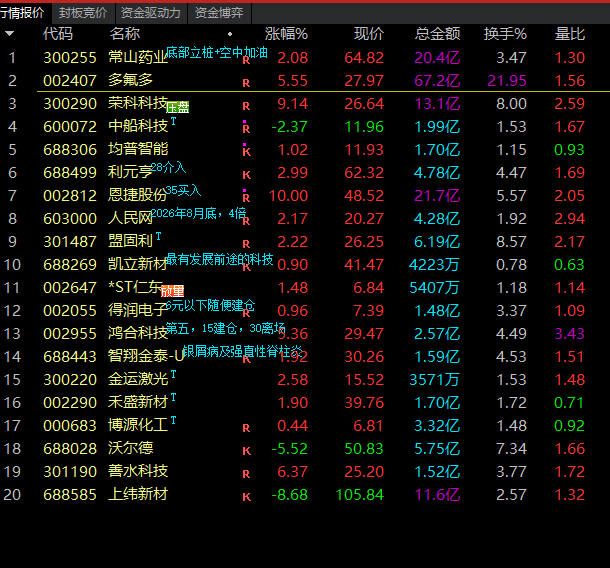Select stock code 002812

point(70,195)
